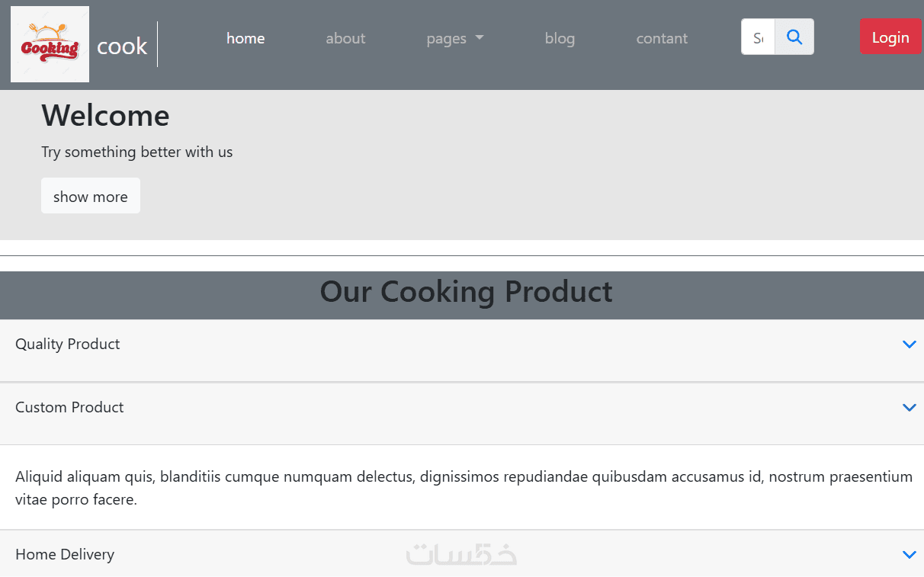Open the Home Delivery accordion header
Image resolution: width=924 pixels, height=577 pixels.
[x=65, y=555]
